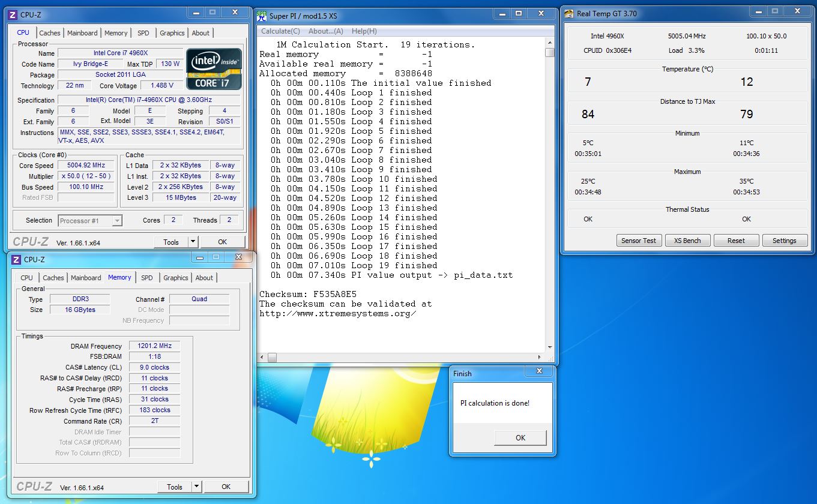
Task: Open Help(H) menu in Super PI
Action: [364, 31]
